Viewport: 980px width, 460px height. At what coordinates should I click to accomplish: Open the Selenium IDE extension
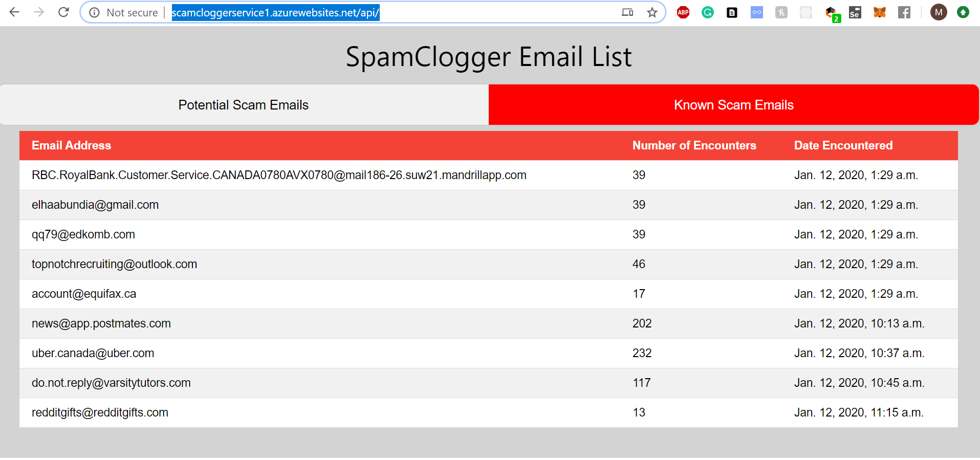[x=855, y=12]
